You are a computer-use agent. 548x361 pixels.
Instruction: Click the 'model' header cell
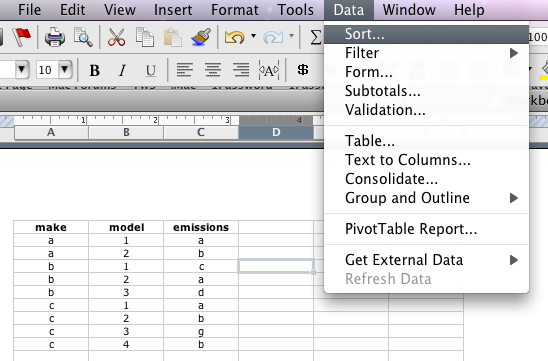click(x=126, y=228)
